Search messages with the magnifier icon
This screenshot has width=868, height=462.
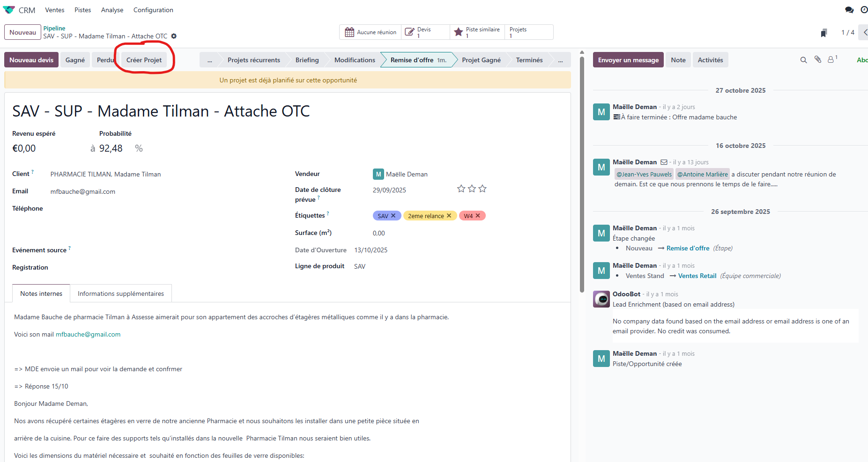tap(803, 60)
